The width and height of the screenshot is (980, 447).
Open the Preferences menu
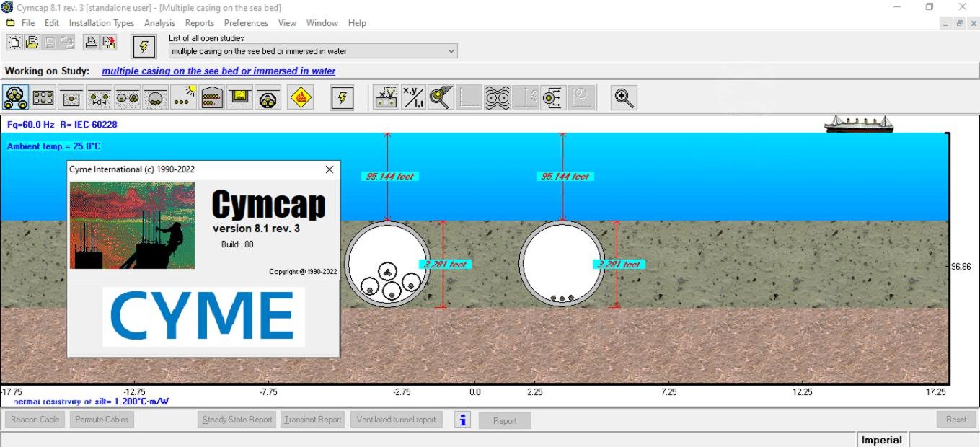coord(246,23)
